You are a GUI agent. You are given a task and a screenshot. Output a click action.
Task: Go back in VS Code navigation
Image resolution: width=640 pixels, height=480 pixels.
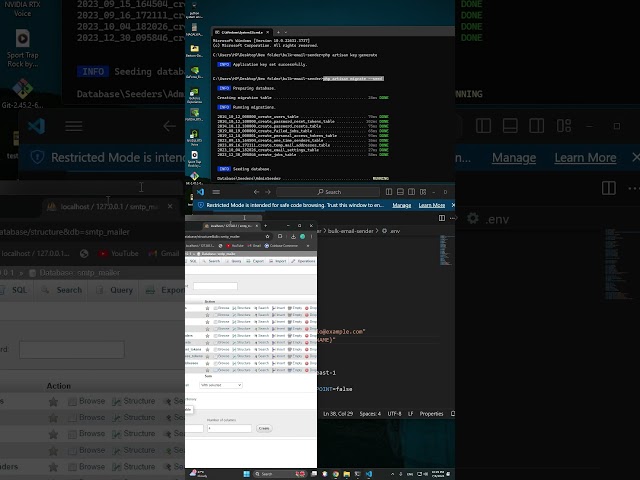point(256,192)
